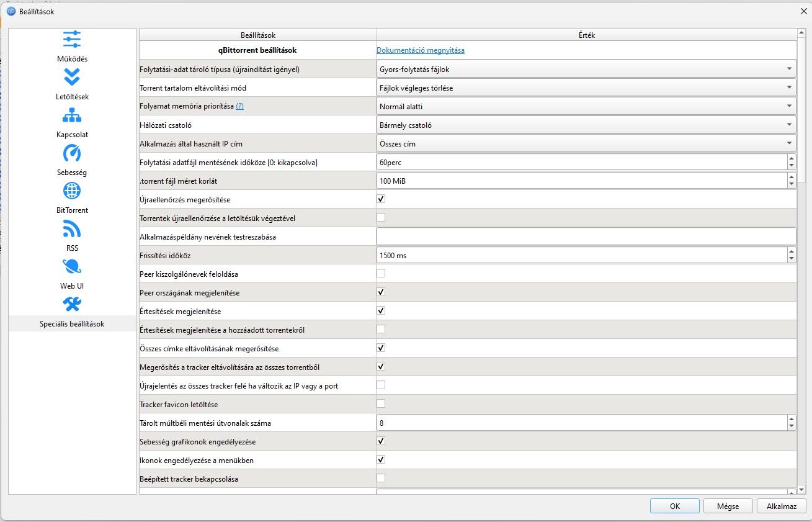The height and width of the screenshot is (522, 812).
Task: Open the RSS feed icon
Action: pyautogui.click(x=72, y=229)
